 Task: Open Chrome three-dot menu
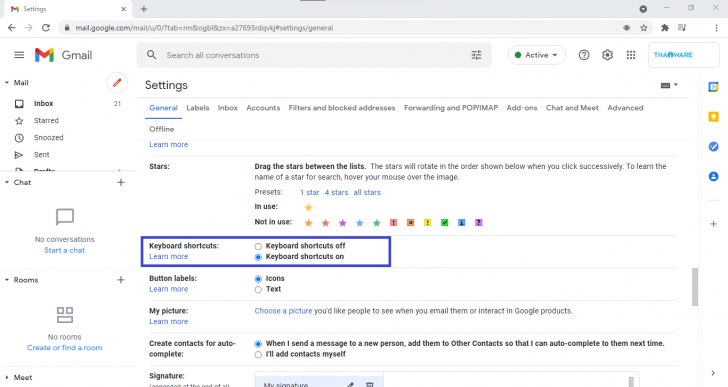click(716, 28)
